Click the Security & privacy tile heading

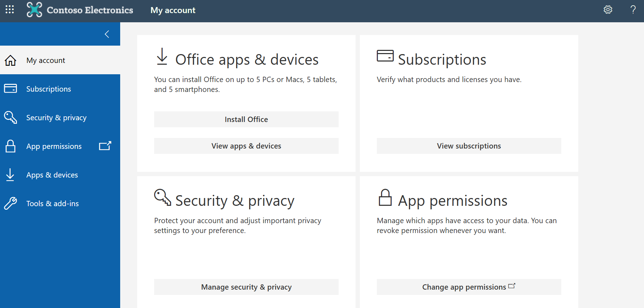pyautogui.click(x=235, y=201)
